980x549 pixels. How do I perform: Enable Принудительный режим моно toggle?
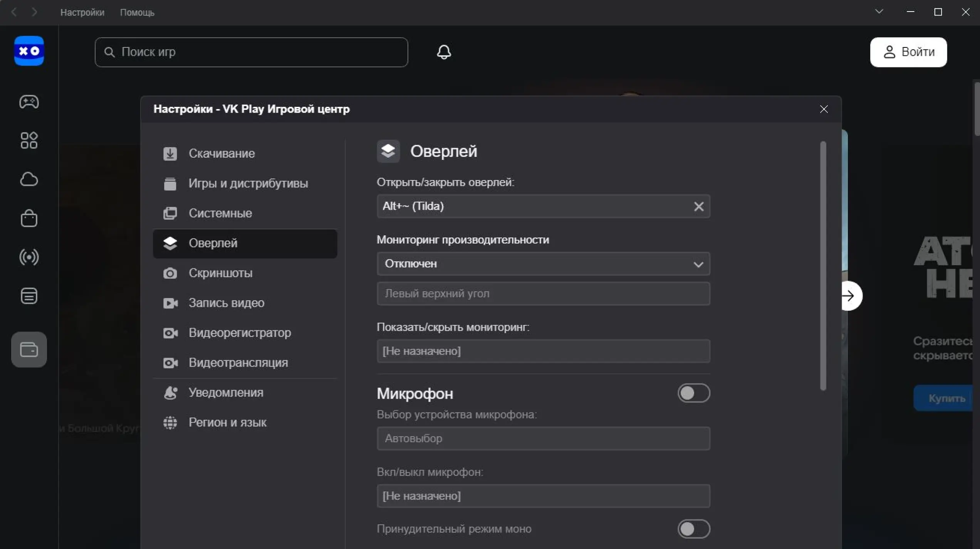click(693, 529)
